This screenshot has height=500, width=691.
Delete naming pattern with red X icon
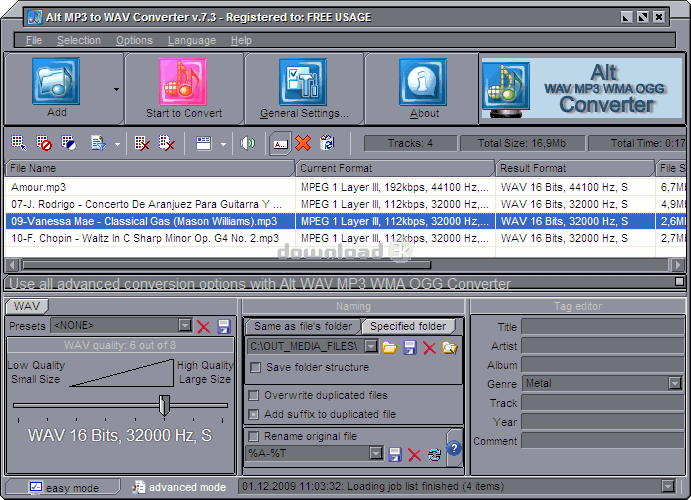tap(414, 454)
